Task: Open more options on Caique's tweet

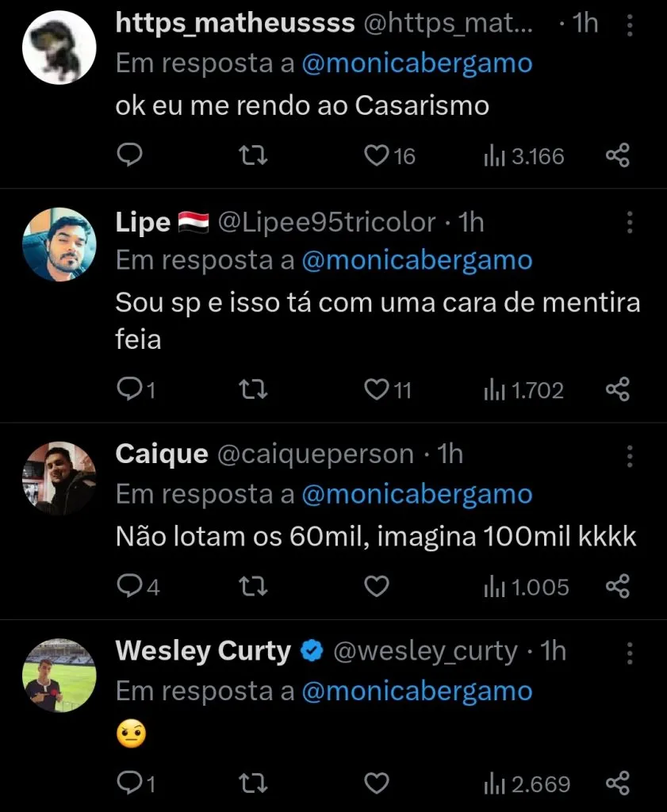Action: click(x=630, y=455)
